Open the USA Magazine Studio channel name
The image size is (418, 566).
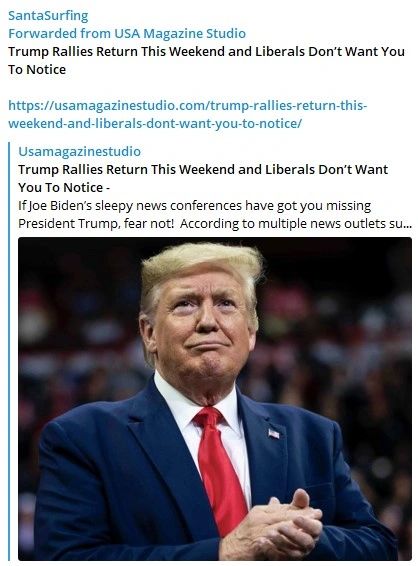click(x=180, y=34)
